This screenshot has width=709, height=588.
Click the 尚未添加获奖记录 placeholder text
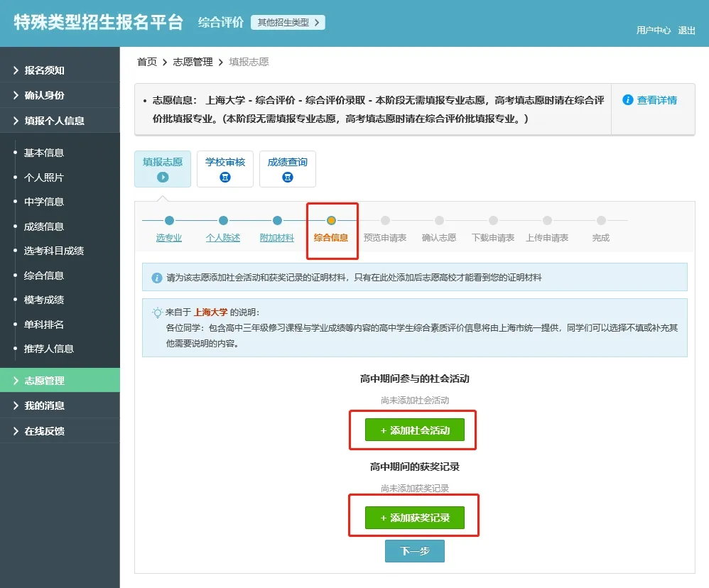tap(415, 489)
